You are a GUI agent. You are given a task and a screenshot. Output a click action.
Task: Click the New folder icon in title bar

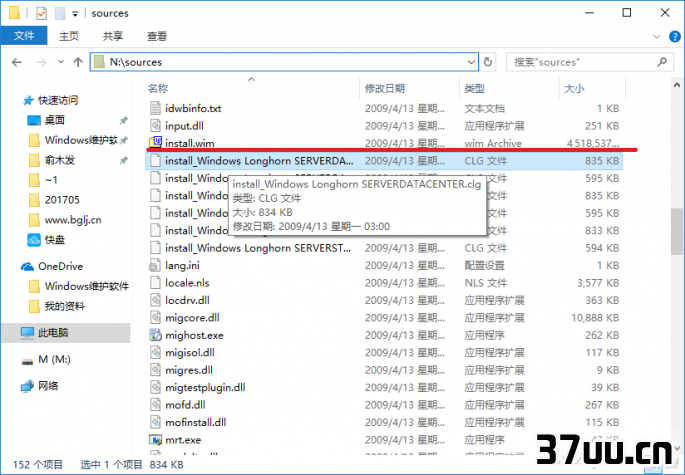(x=60, y=13)
